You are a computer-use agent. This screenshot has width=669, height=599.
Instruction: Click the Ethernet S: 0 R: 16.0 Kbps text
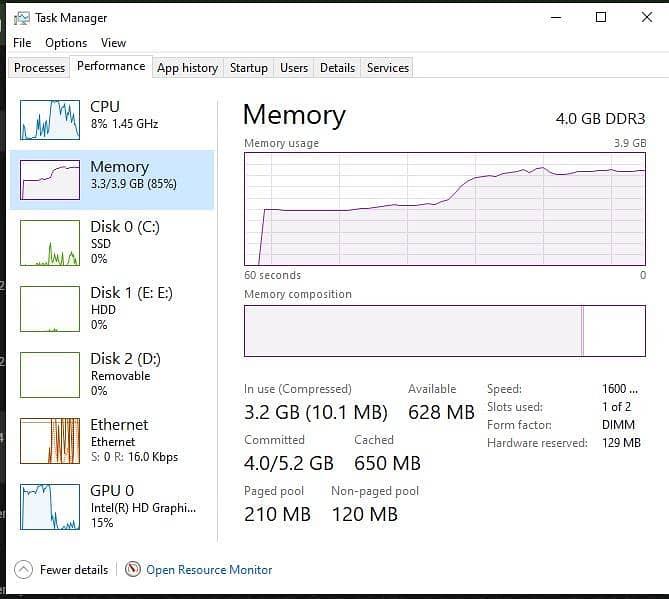click(x=134, y=457)
